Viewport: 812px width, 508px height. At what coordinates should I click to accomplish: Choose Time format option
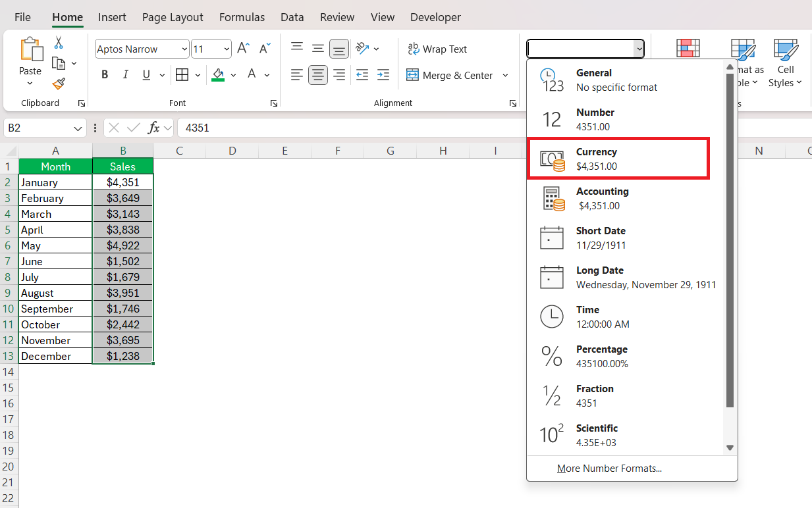pos(626,317)
